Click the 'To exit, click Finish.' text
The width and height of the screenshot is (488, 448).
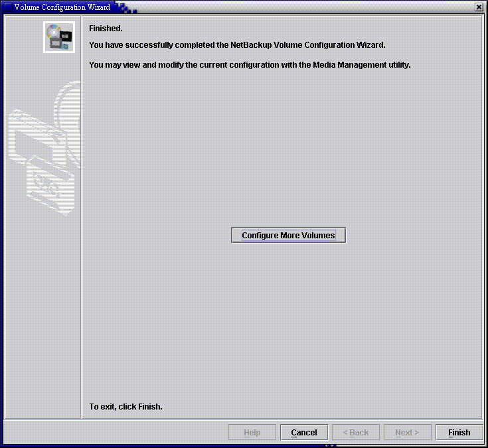(125, 407)
